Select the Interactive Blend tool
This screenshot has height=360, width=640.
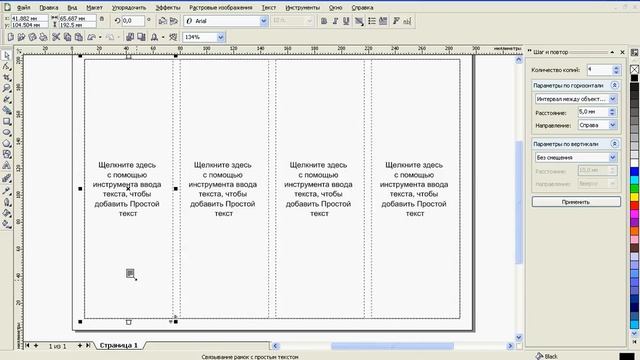point(7,178)
